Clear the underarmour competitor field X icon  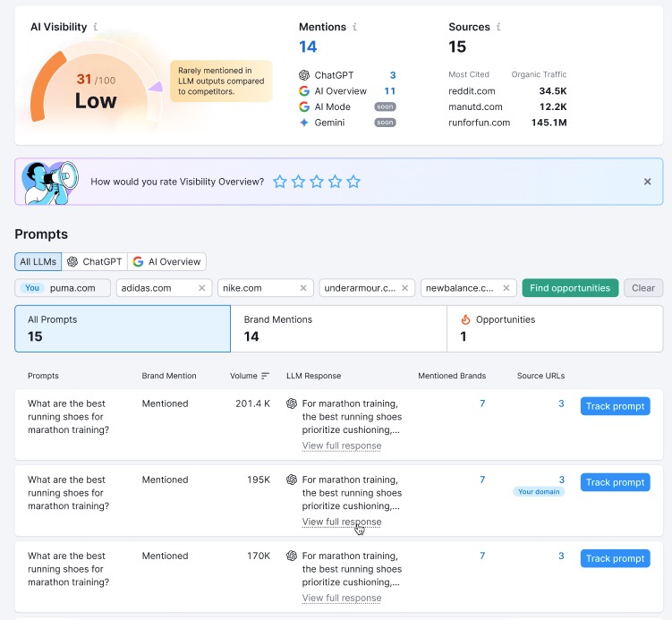click(x=404, y=288)
